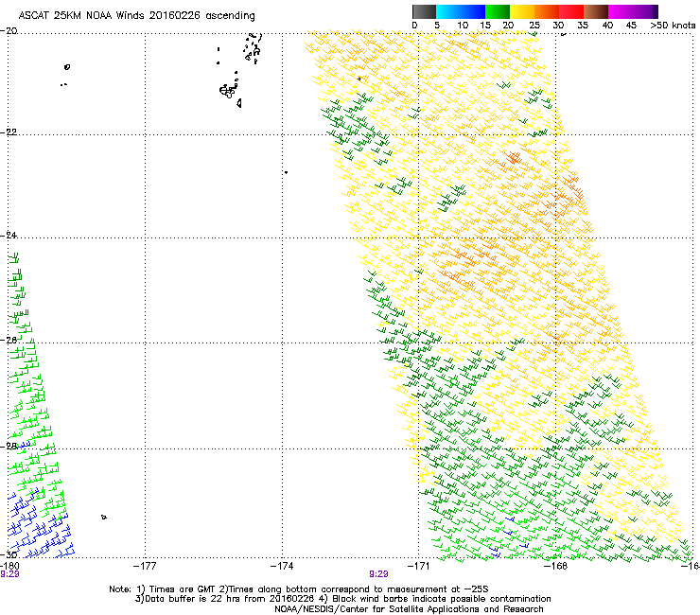
Task: Click the cyan-to-blue 5-15 knots color segment
Action: 461,11
